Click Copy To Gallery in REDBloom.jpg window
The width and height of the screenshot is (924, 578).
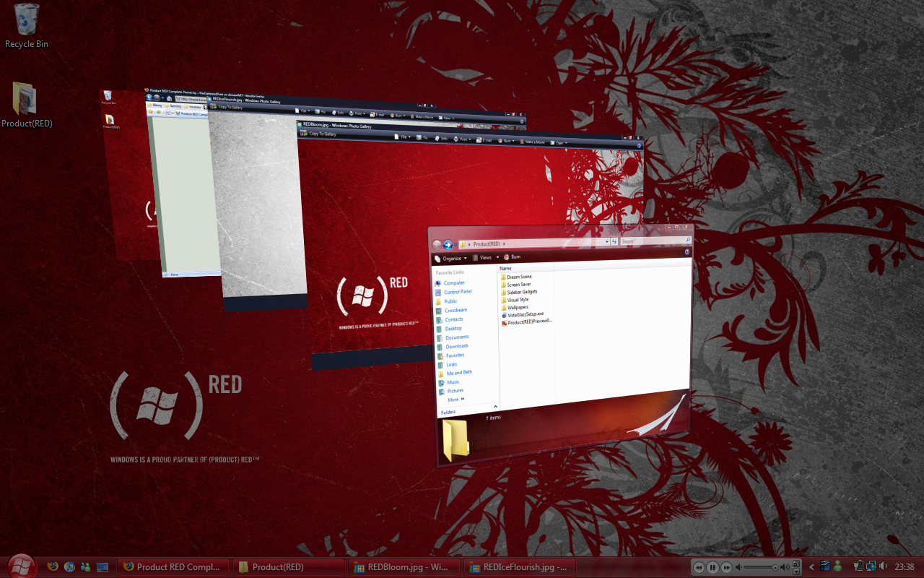(x=318, y=134)
